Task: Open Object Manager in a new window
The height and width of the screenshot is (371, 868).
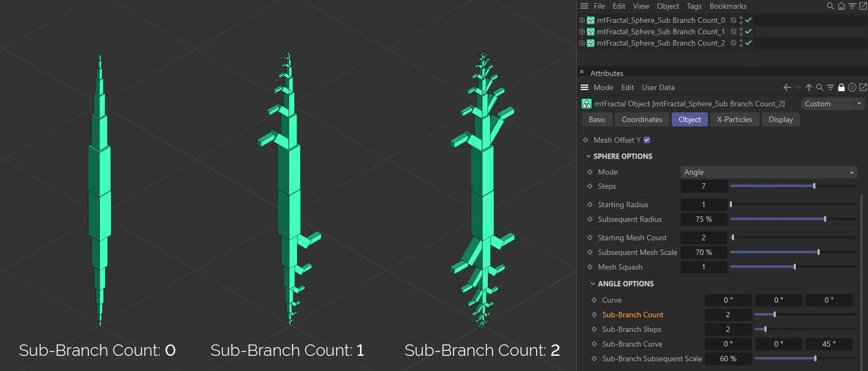Action: 863,6
